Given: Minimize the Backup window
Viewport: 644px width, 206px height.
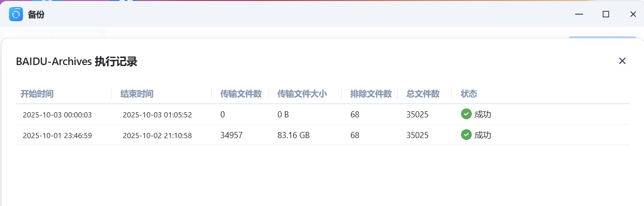Looking at the screenshot, I should (x=579, y=14).
